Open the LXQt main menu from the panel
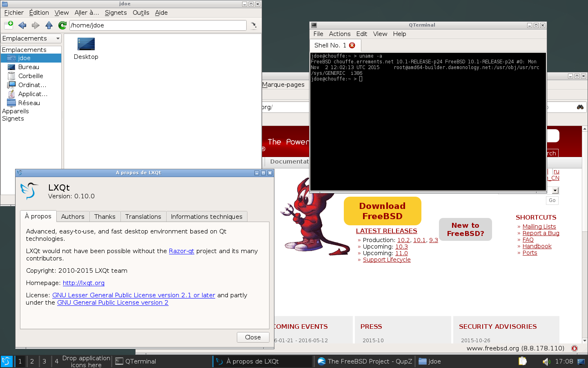Screen dimensions: 588x368 tap(7, 361)
